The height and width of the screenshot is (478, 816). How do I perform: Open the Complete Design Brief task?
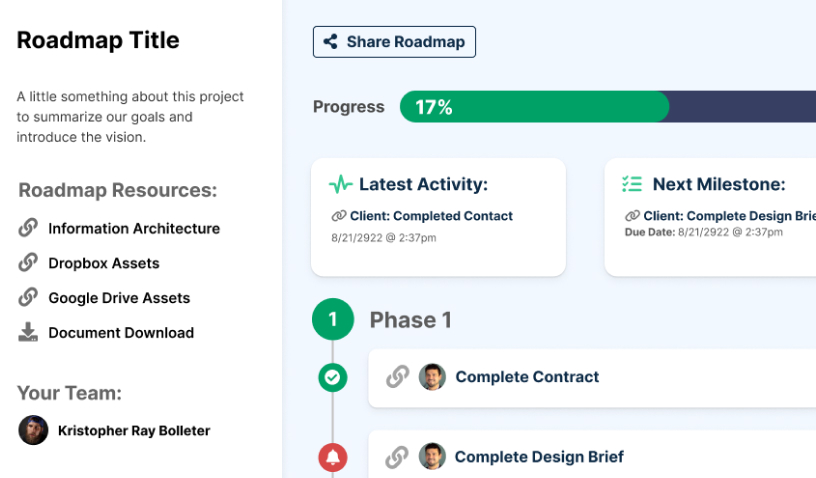point(539,457)
